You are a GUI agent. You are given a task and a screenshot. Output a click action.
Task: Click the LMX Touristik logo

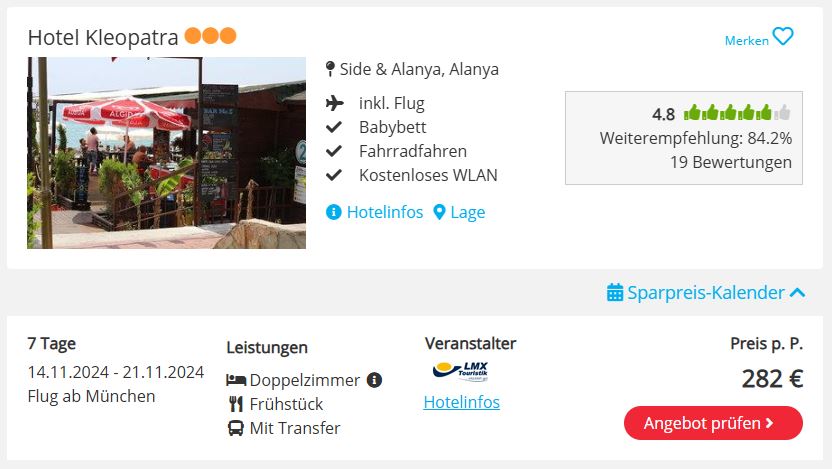[x=461, y=371]
